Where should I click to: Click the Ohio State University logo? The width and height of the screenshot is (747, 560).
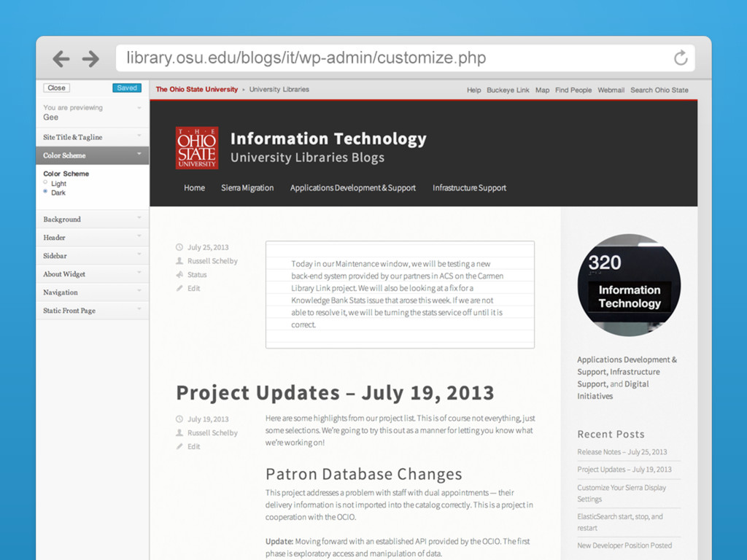coord(197,147)
